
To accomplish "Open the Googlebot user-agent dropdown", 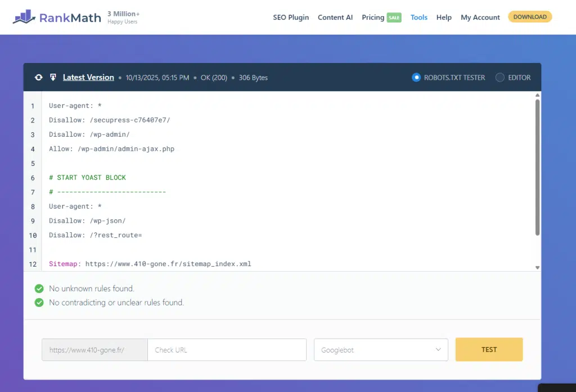I will (x=380, y=350).
